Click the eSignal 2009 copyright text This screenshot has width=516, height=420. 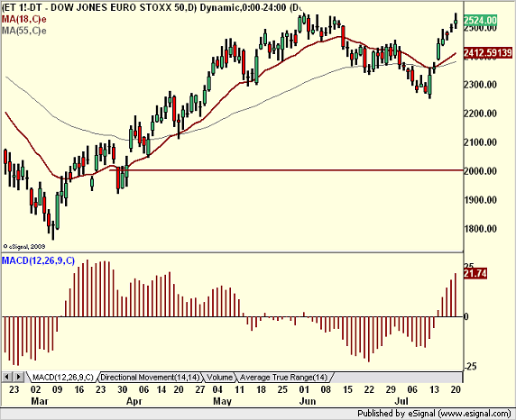(x=24, y=246)
